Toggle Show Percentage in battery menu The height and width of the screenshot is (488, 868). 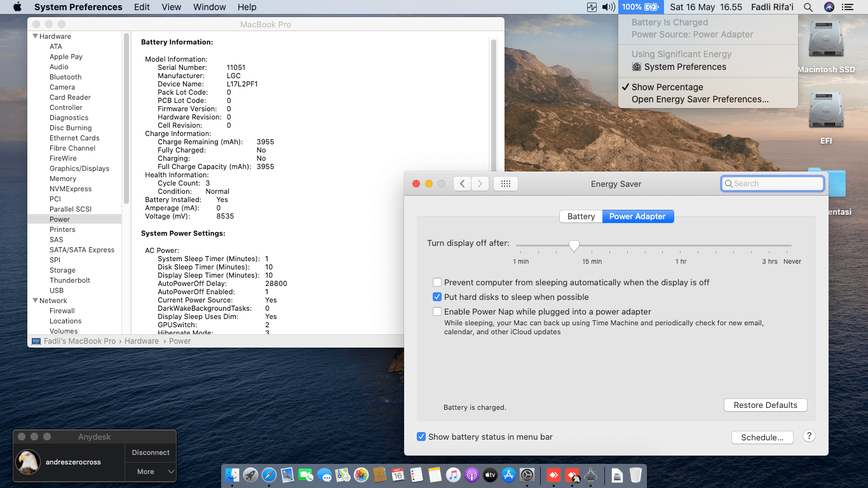(x=667, y=87)
